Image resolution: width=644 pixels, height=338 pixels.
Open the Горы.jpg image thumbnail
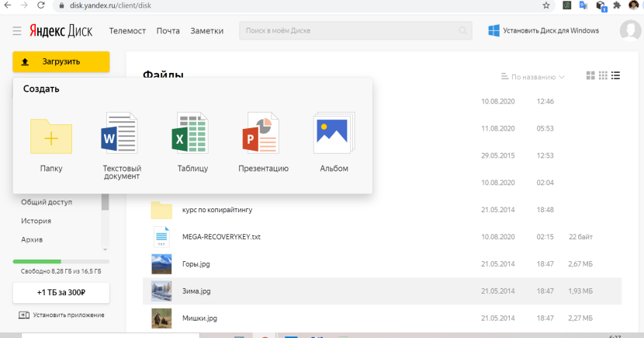[x=161, y=264]
